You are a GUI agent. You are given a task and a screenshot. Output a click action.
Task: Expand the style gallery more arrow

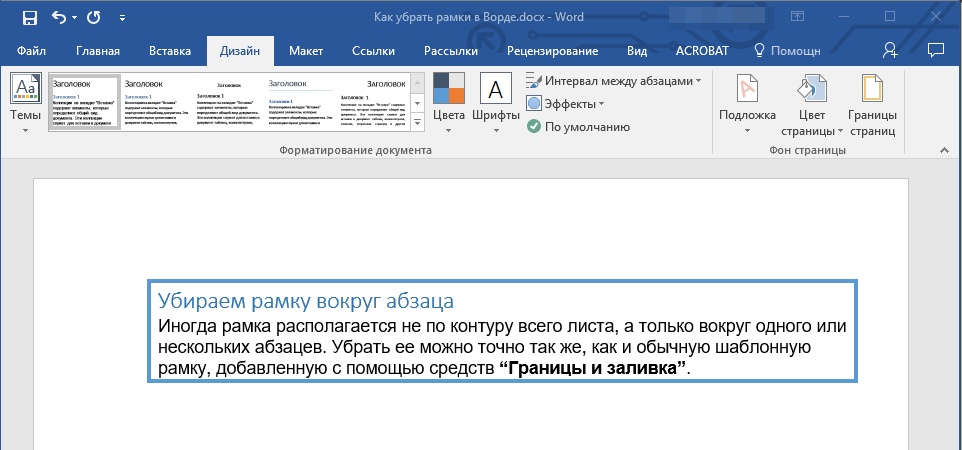pyautogui.click(x=417, y=124)
